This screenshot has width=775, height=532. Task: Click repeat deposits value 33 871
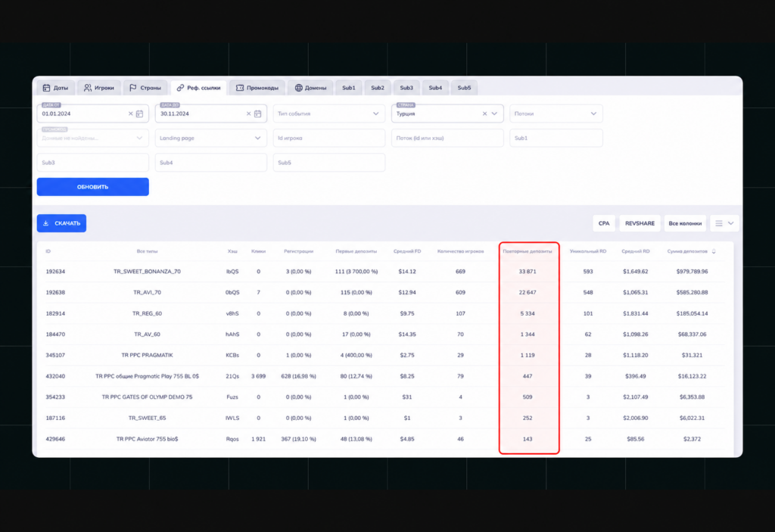(x=528, y=272)
